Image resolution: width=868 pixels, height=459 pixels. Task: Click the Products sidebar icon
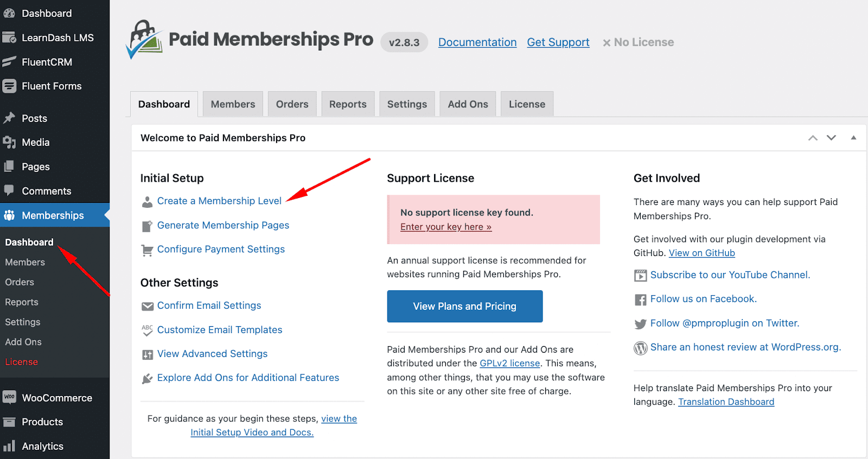tap(9, 422)
